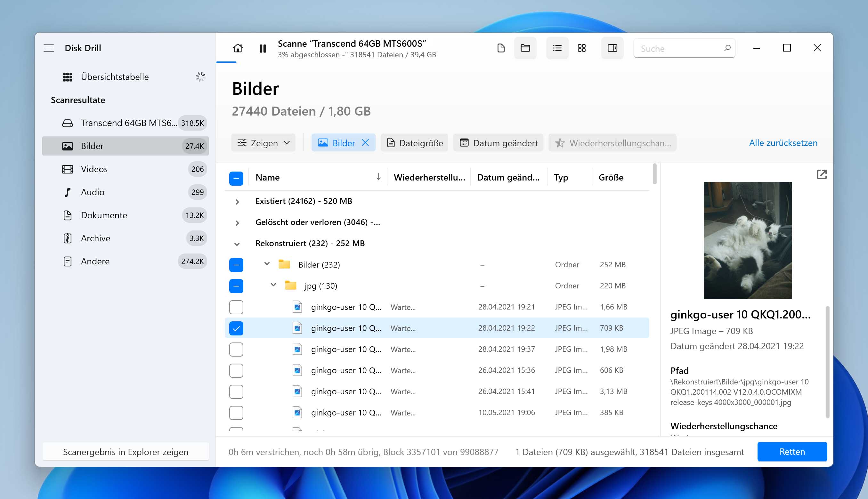Select Archive category in sidebar
Image resolution: width=868 pixels, height=499 pixels.
[x=126, y=238]
